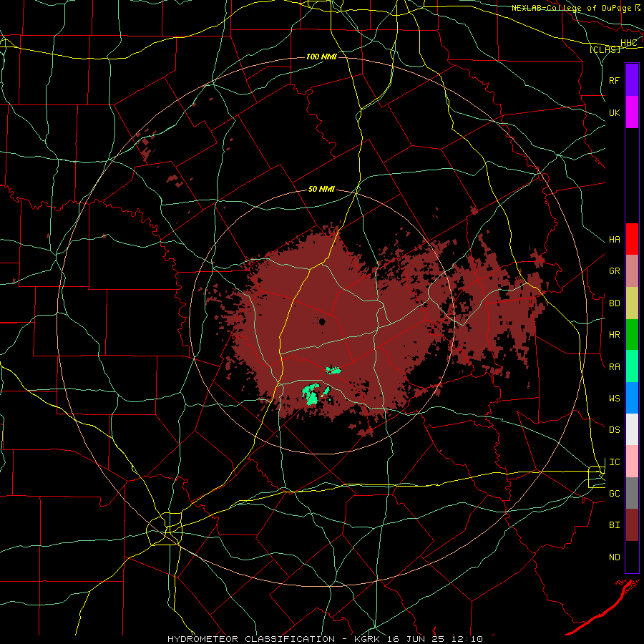This screenshot has width=644, height=644.
Task: Click the 50 NMI range ring label
Action: (321, 190)
